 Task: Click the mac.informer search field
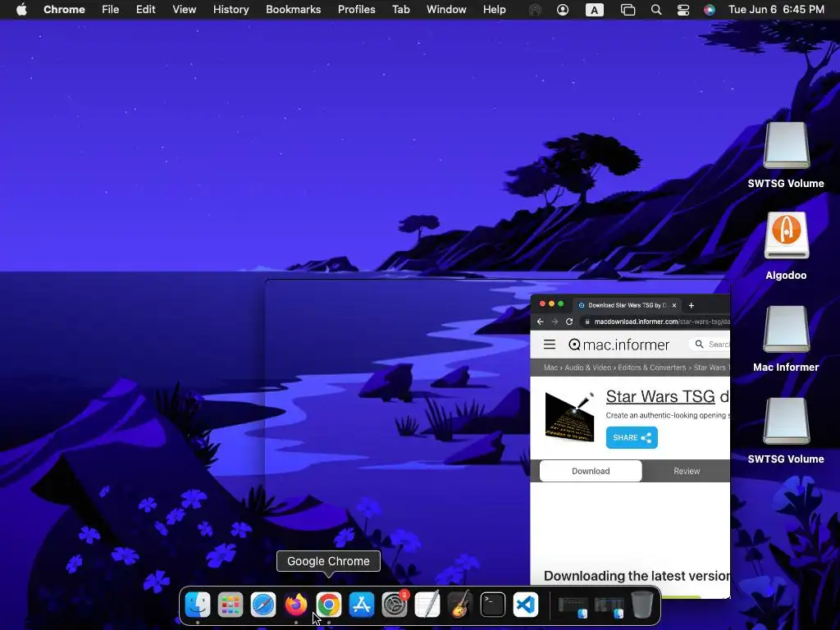coord(710,344)
